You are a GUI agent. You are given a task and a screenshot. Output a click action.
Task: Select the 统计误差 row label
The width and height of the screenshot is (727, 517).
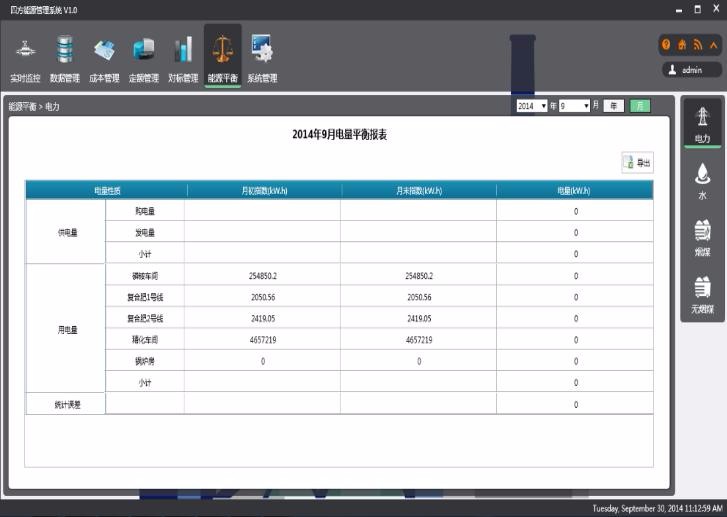66,405
